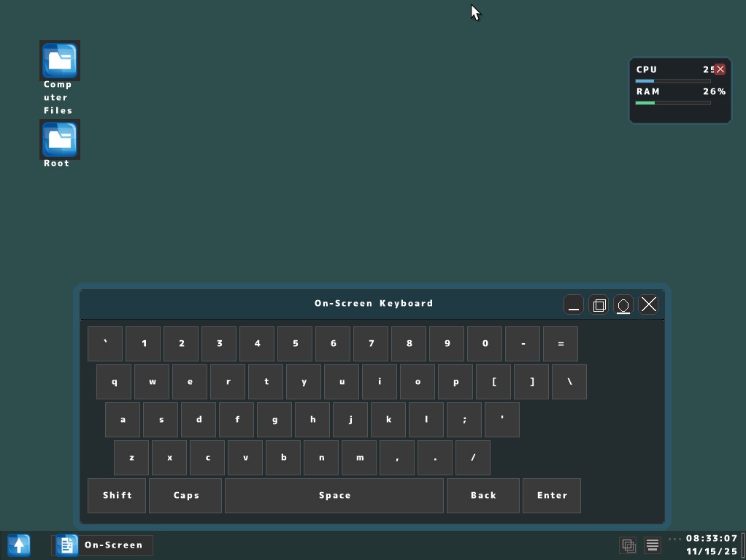Click the keyboard icon on the On-Screen taskbar button
This screenshot has height=560, width=746.
click(x=66, y=545)
